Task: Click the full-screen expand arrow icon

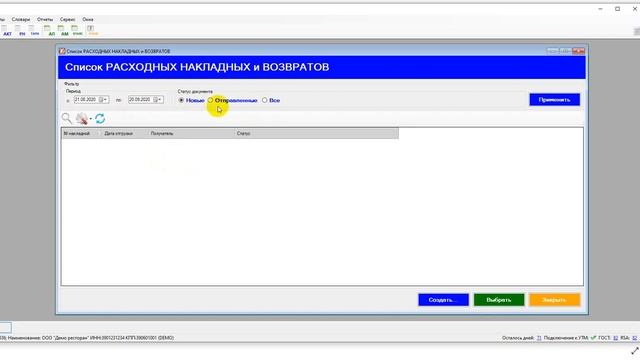Action: [635, 350]
